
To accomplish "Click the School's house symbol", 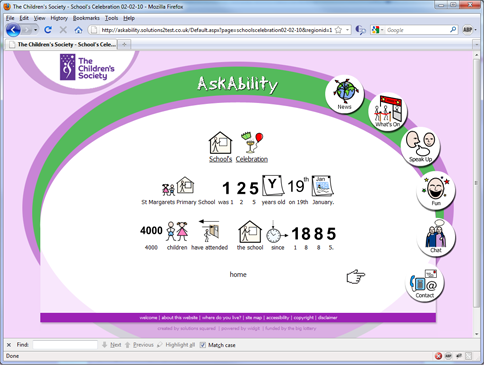I will (220, 143).
